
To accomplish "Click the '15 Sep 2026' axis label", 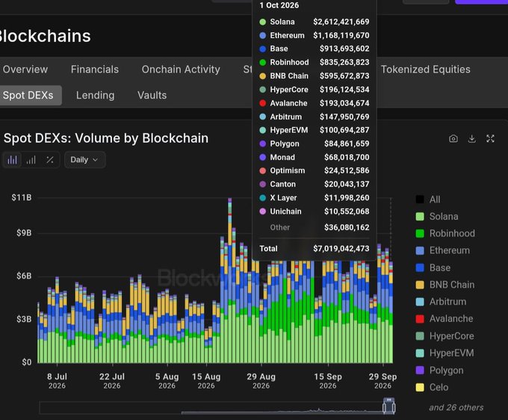I will pyautogui.click(x=328, y=381).
